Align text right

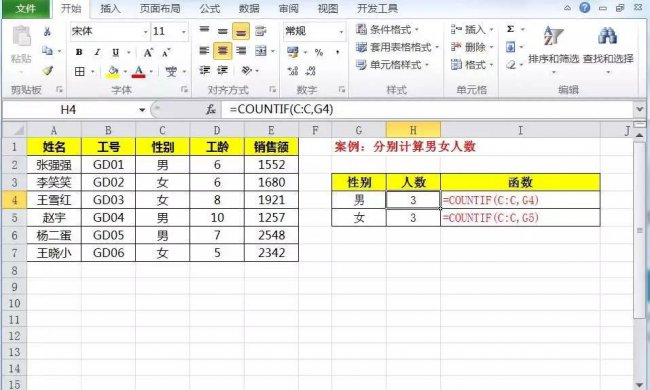241,51
